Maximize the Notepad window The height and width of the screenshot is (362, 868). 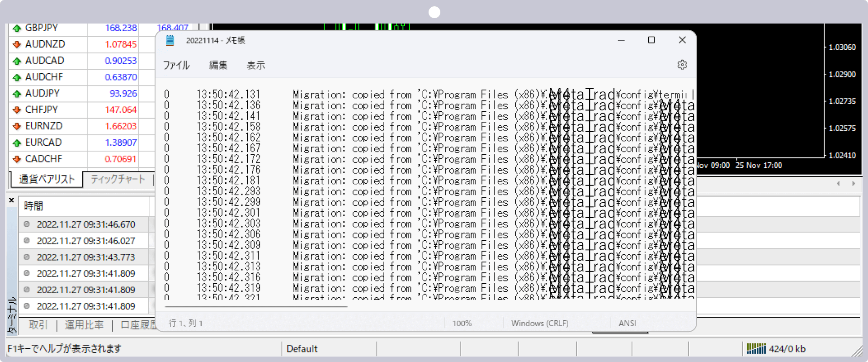click(x=651, y=40)
